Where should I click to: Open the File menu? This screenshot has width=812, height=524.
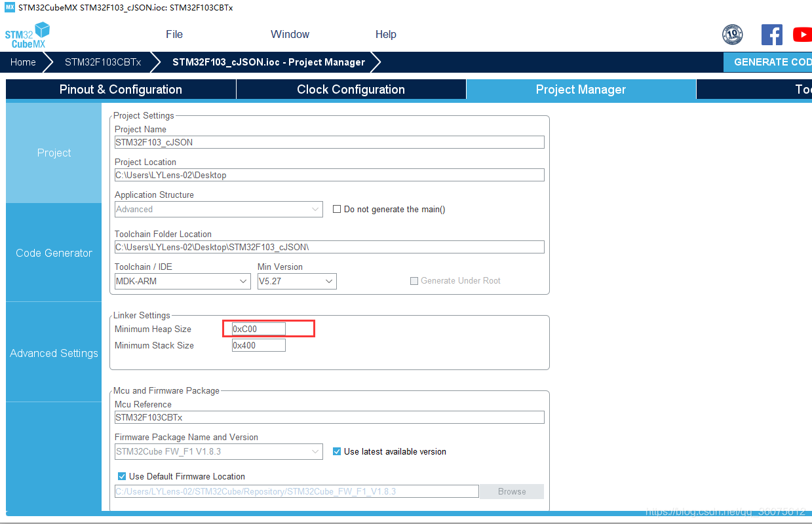point(174,34)
